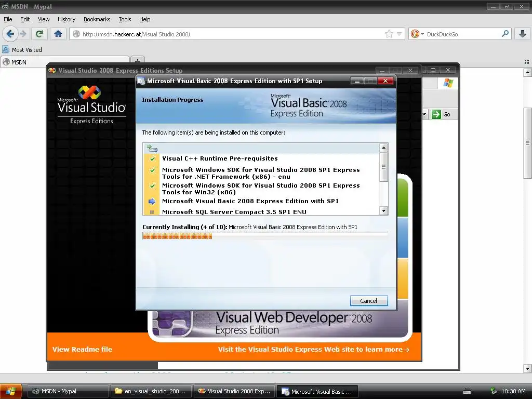Visit the Visual Studio Express Web site link
Viewport: 532px width, 399px height.
[313, 349]
